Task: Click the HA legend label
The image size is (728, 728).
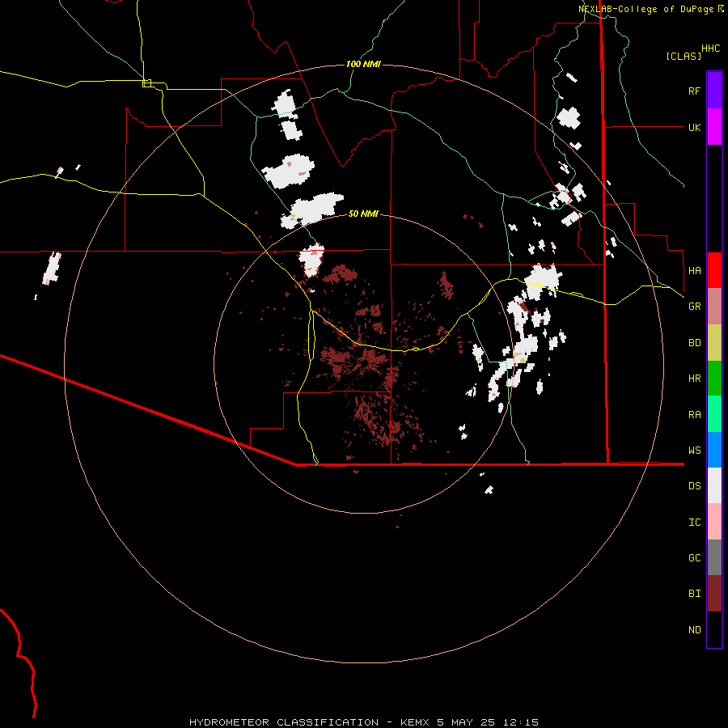Action: click(x=694, y=271)
